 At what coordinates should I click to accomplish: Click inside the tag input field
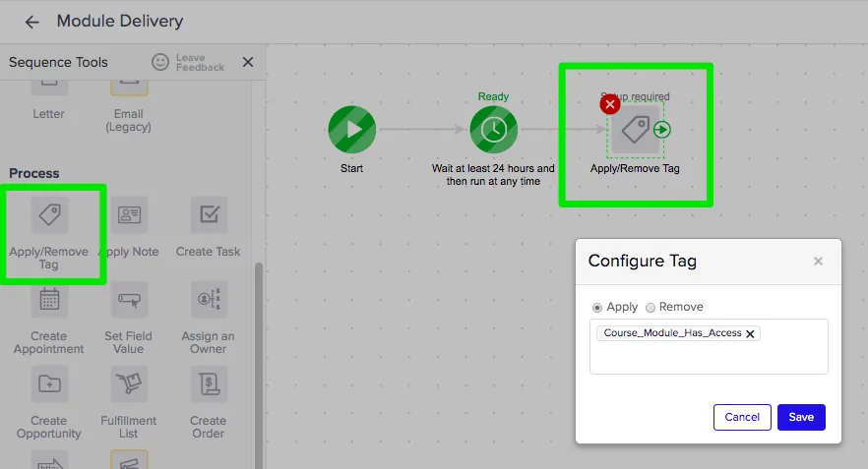pyautogui.click(x=709, y=358)
